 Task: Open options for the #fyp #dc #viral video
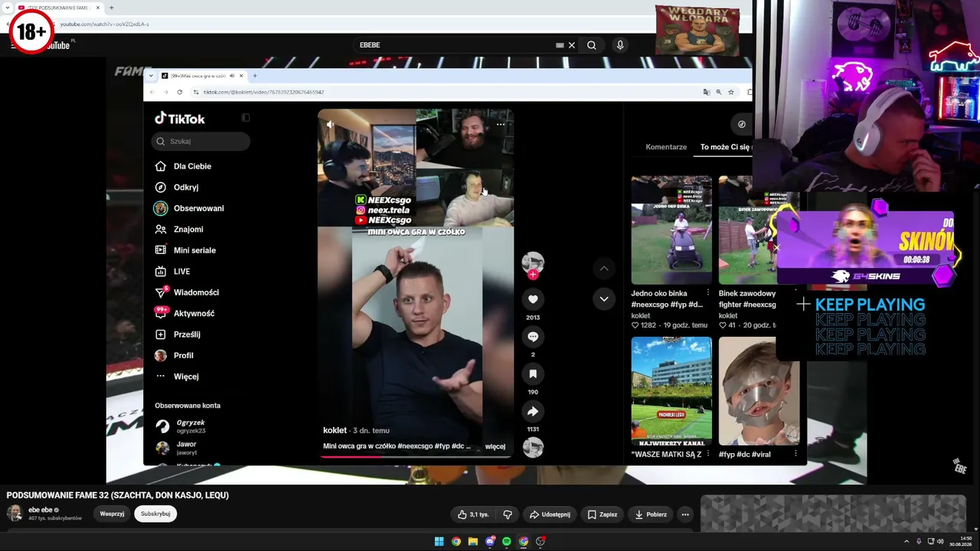795,454
